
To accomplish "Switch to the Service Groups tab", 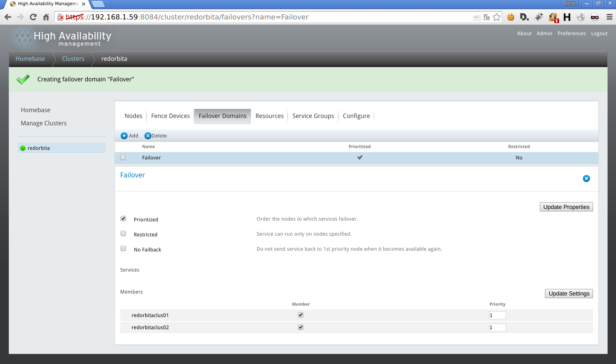I will point(313,116).
